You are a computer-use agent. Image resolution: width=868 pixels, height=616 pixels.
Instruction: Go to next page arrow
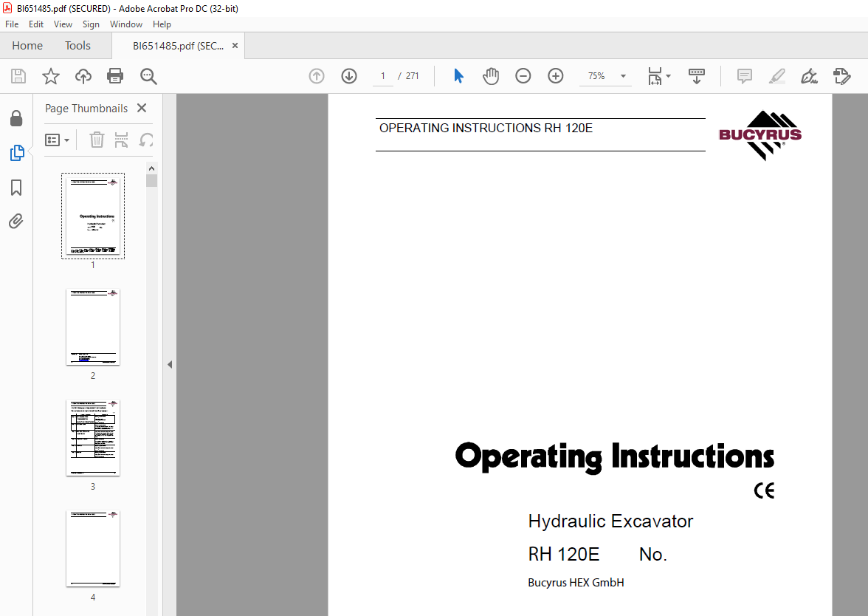coord(348,76)
